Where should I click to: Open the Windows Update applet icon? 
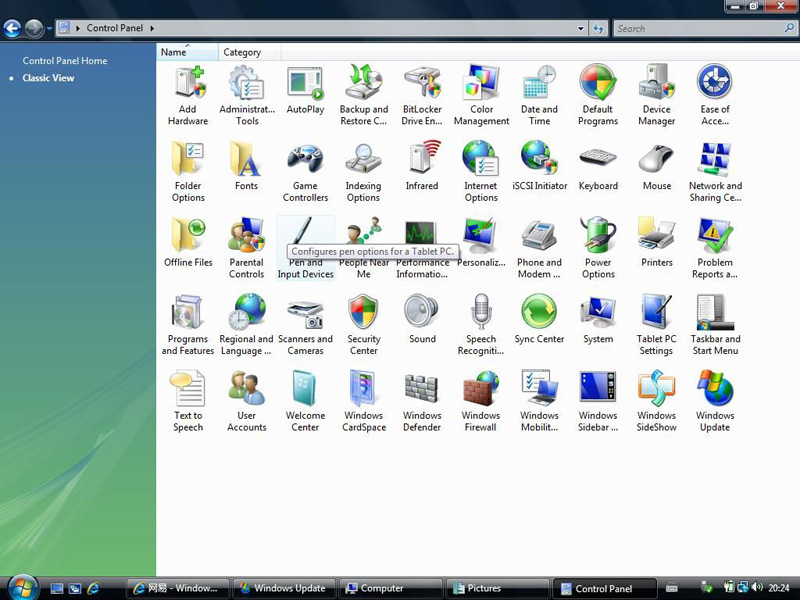(x=715, y=402)
